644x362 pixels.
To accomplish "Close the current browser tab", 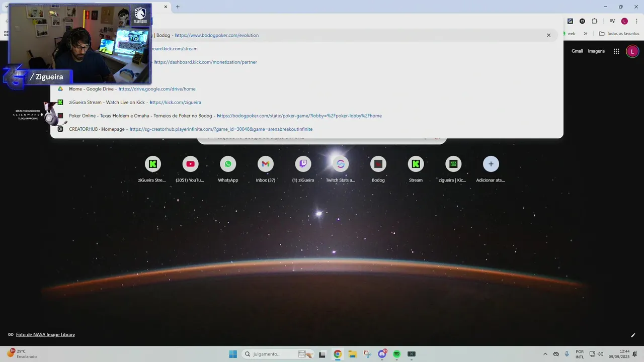I will pos(166,7).
